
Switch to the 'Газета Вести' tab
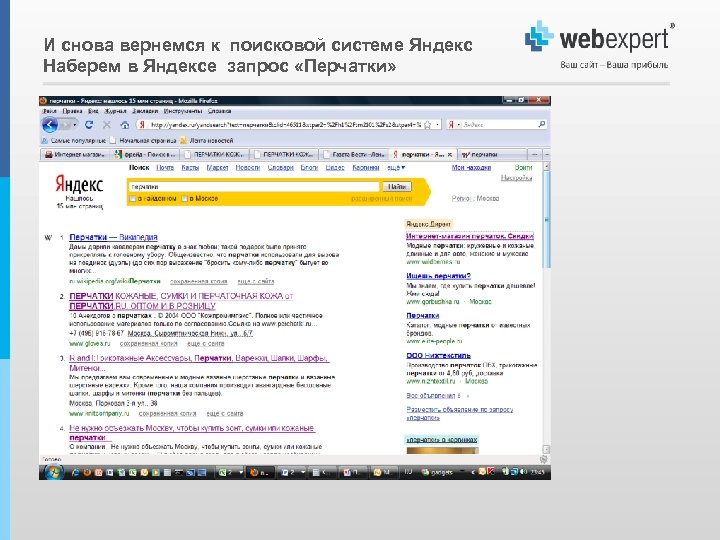click(354, 154)
